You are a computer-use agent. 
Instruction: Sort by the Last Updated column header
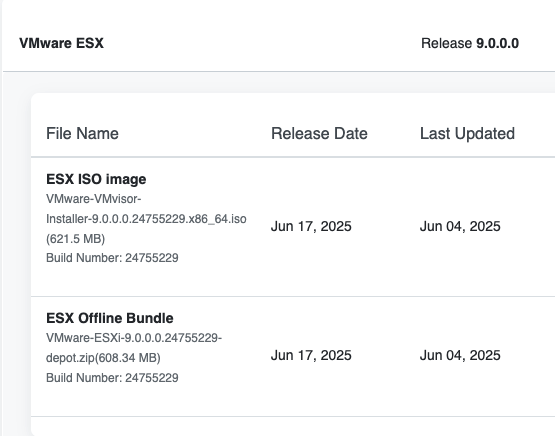(467, 133)
